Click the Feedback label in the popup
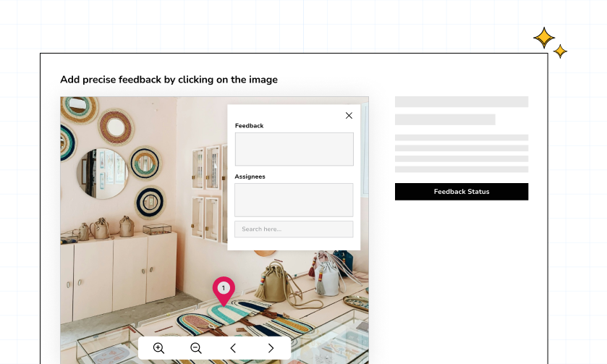This screenshot has height=364, width=607. pos(249,126)
